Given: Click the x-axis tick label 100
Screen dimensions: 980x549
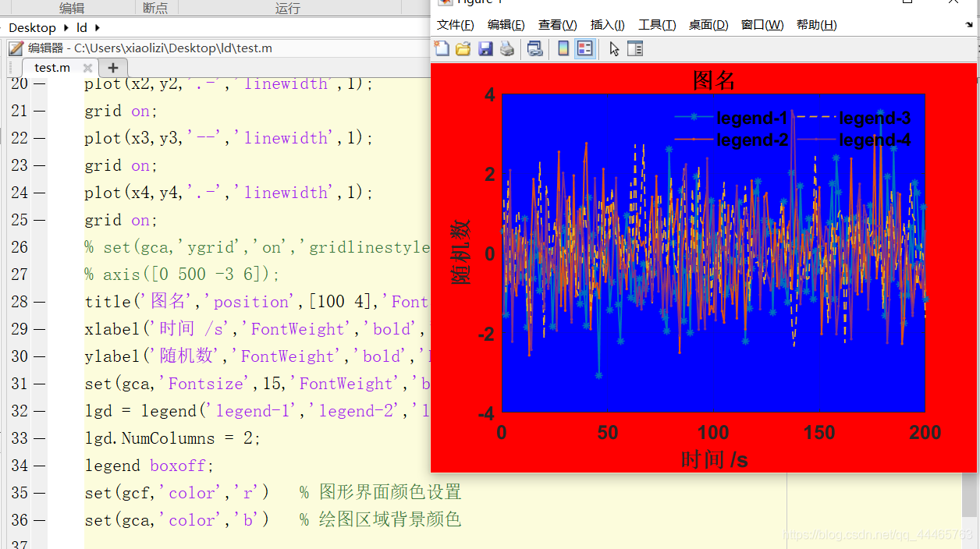Looking at the screenshot, I should pyautogui.click(x=713, y=433).
